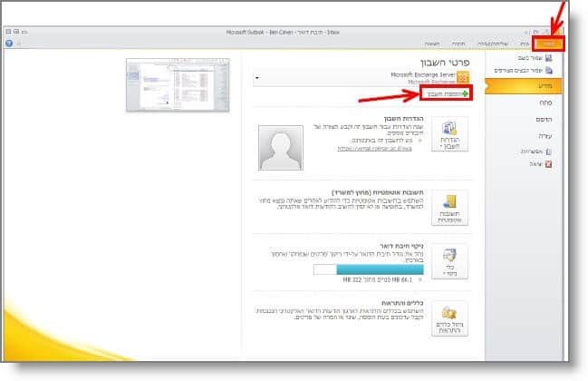
Task: Open the Open (פתח) backstage section
Action: click(x=545, y=103)
